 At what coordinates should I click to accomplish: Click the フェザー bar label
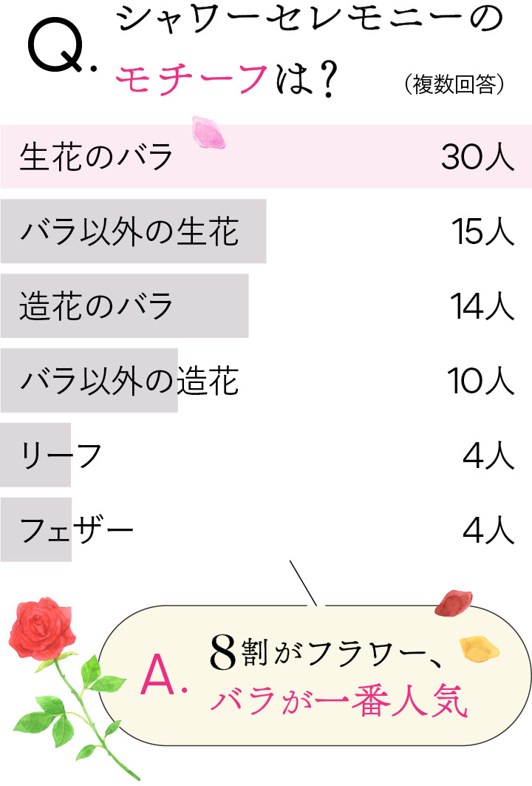(x=78, y=530)
